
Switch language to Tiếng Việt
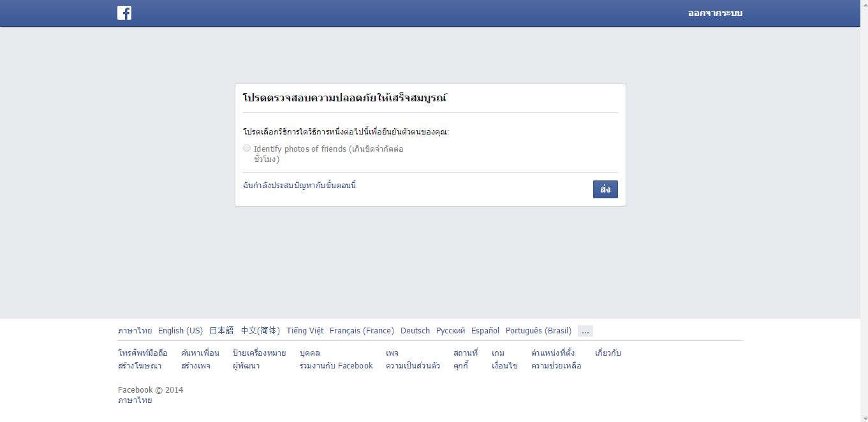305,330
